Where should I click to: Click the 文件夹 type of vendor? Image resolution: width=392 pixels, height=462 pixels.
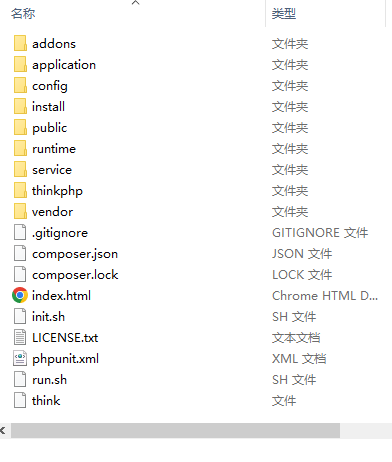pyautogui.click(x=290, y=212)
